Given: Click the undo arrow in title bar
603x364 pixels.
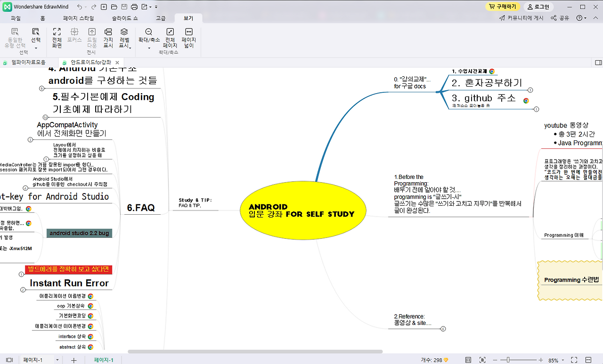Looking at the screenshot, I should [x=79, y=7].
